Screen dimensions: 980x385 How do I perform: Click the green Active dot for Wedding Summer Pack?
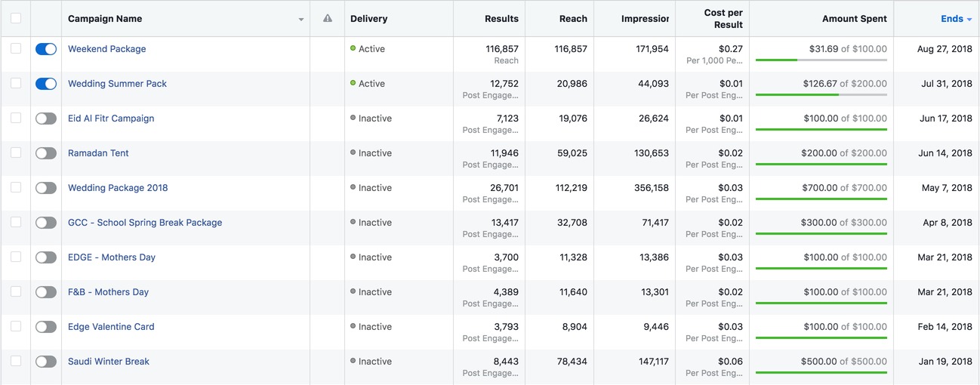click(353, 83)
